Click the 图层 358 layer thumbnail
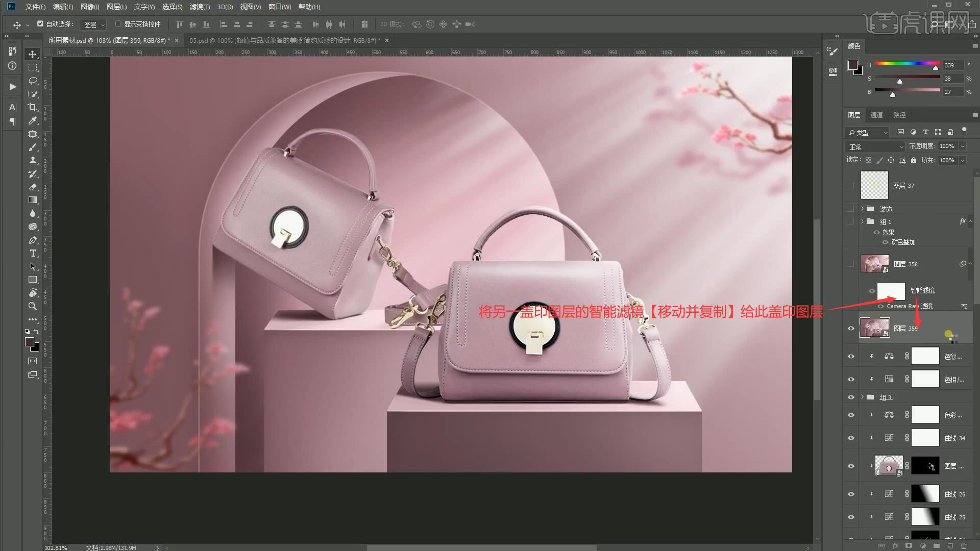This screenshot has width=980, height=551. point(874,264)
